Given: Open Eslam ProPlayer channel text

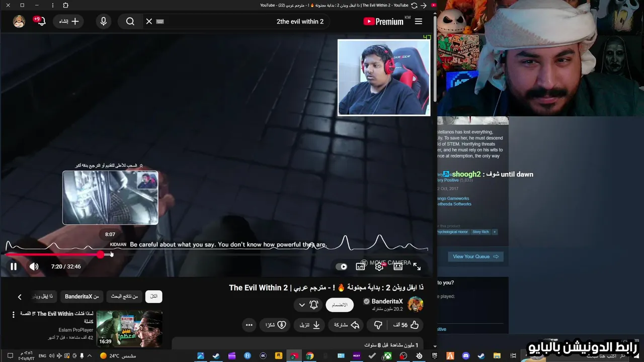Looking at the screenshot, I should tap(76, 330).
